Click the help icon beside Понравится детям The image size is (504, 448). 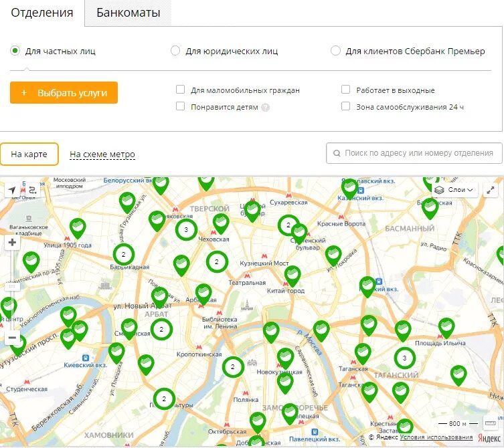[x=265, y=107]
